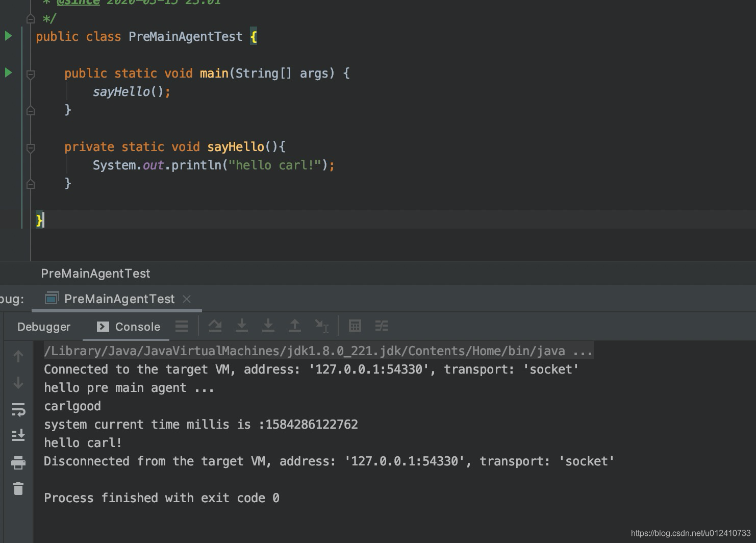756x543 pixels.
Task: Click 'Connected to the target VM' line
Action: pos(311,369)
